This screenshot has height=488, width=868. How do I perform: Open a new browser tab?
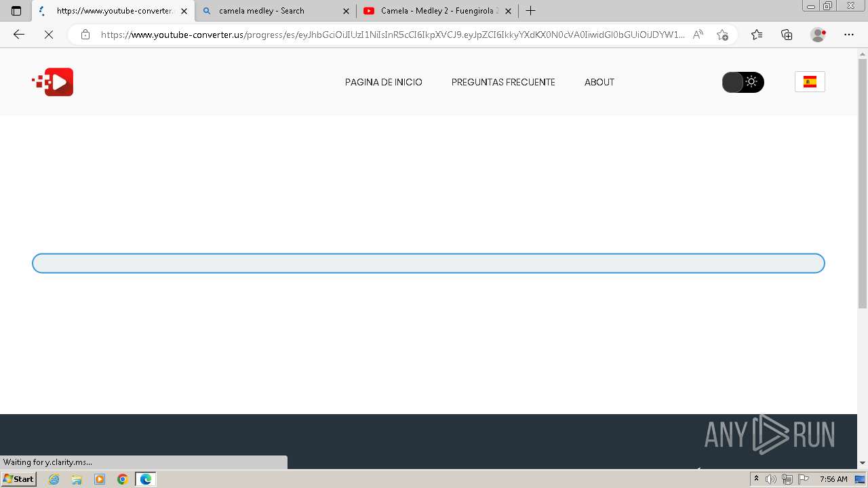coord(531,11)
